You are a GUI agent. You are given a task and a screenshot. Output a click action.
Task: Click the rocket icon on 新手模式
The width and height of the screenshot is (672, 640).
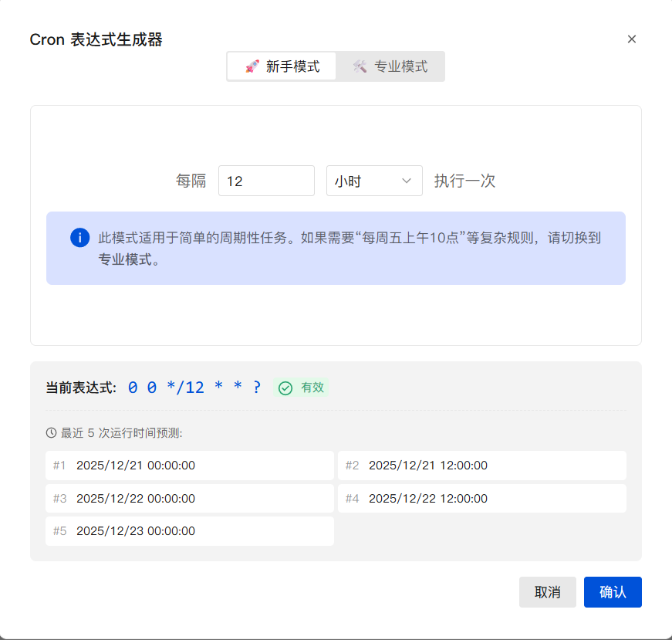252,66
